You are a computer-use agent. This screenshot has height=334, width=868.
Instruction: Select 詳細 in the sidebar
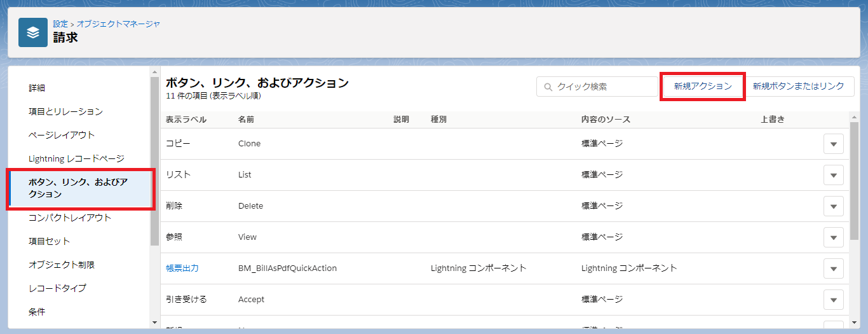coord(37,88)
